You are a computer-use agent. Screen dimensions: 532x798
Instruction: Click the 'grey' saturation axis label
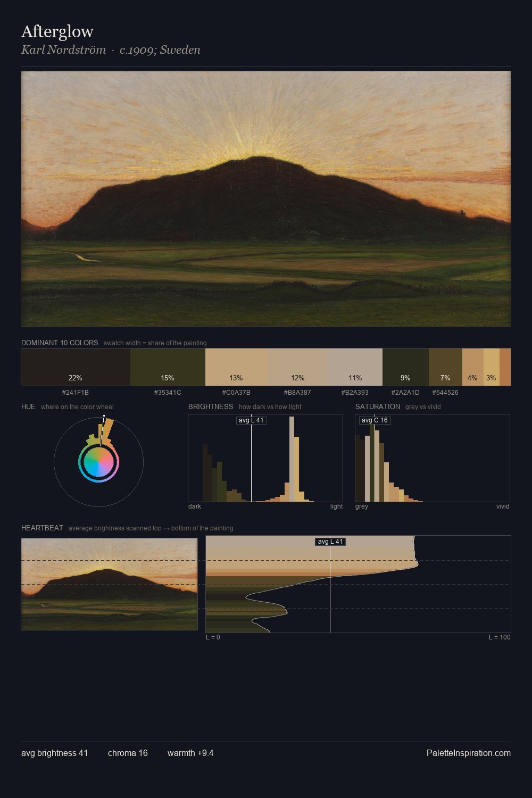coord(362,506)
